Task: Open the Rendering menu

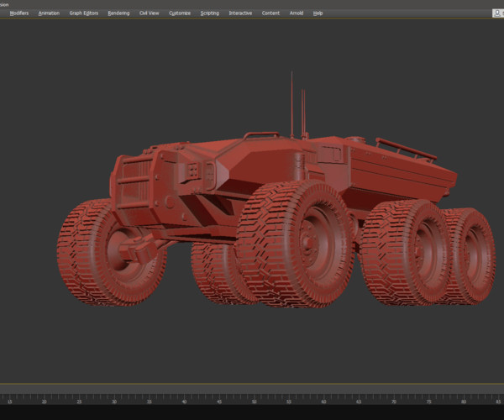Action: 118,13
